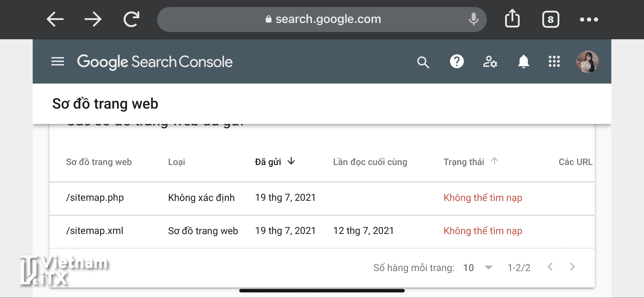The image size is (644, 298).
Task: Open the help question mark icon
Action: click(456, 62)
